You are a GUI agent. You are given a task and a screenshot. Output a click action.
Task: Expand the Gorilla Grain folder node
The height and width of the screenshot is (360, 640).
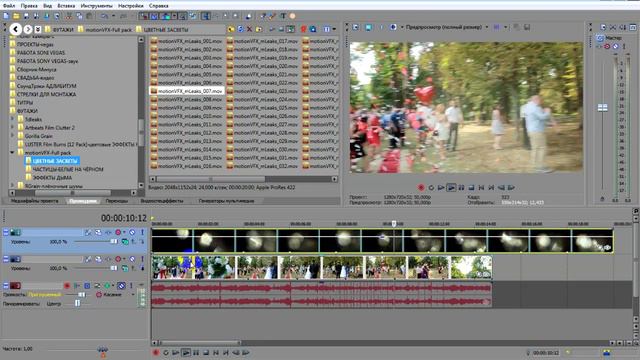coord(12,136)
